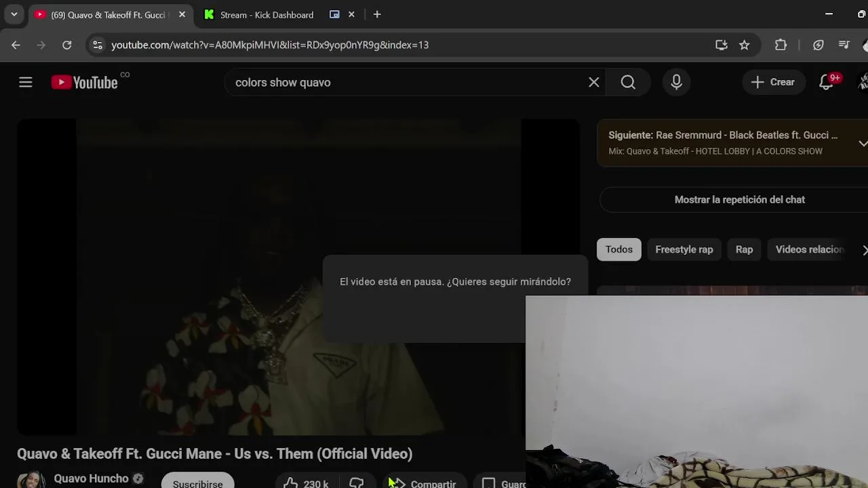Open the browser performance icon
Viewport: 868px width, 488px height.
pyautogui.click(x=818, y=45)
